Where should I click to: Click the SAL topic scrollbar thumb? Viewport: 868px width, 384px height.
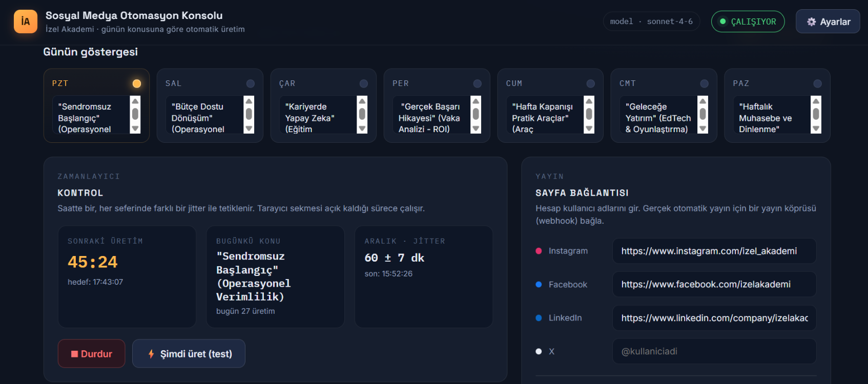point(249,114)
